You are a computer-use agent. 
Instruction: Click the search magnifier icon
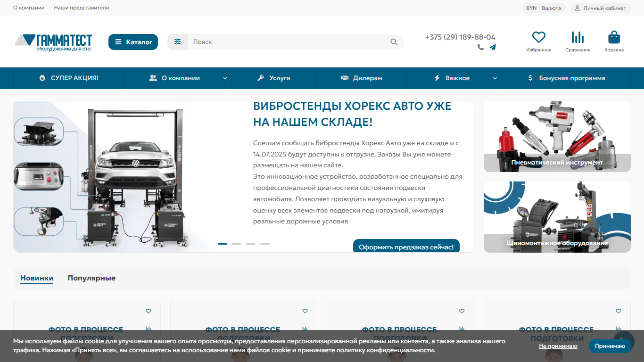(x=394, y=42)
